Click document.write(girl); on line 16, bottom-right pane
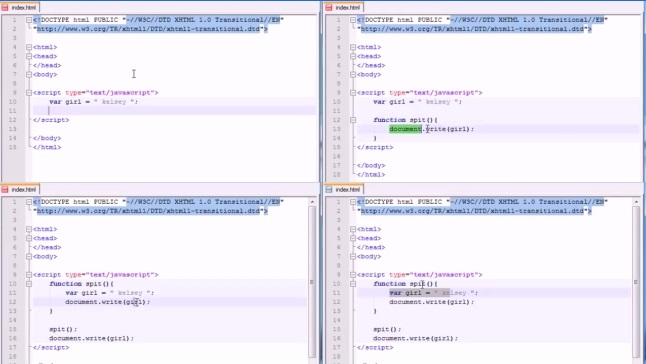 click(416, 338)
